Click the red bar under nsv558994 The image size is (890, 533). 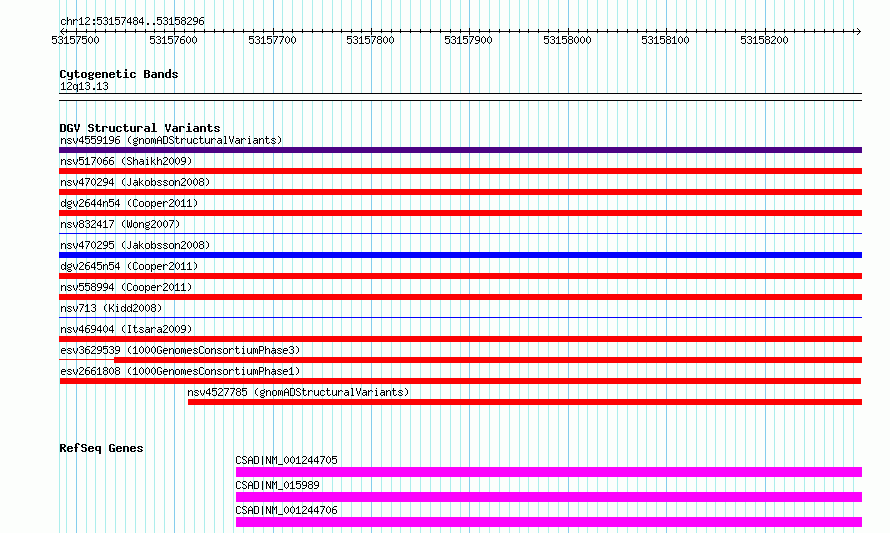460,297
